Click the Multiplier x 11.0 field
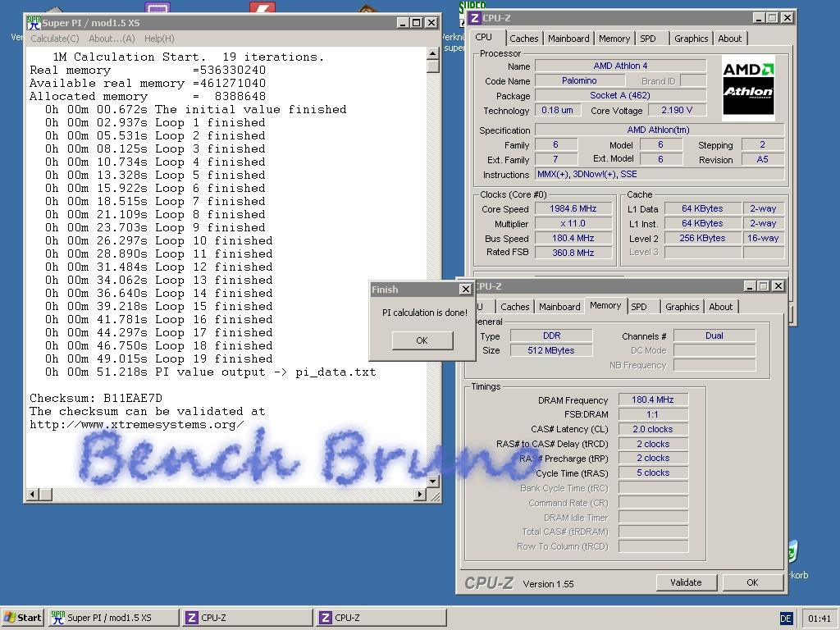Viewport: 840px width, 630px height. [573, 223]
